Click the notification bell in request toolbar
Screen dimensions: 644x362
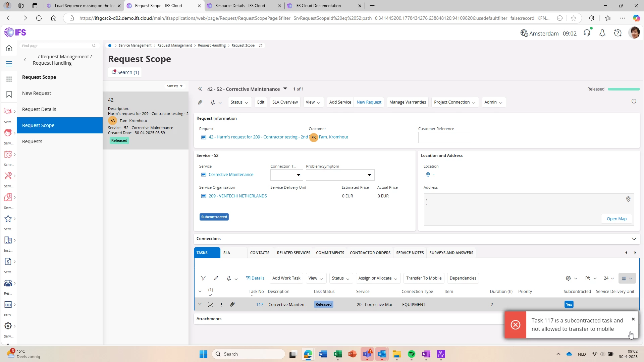pos(213,102)
